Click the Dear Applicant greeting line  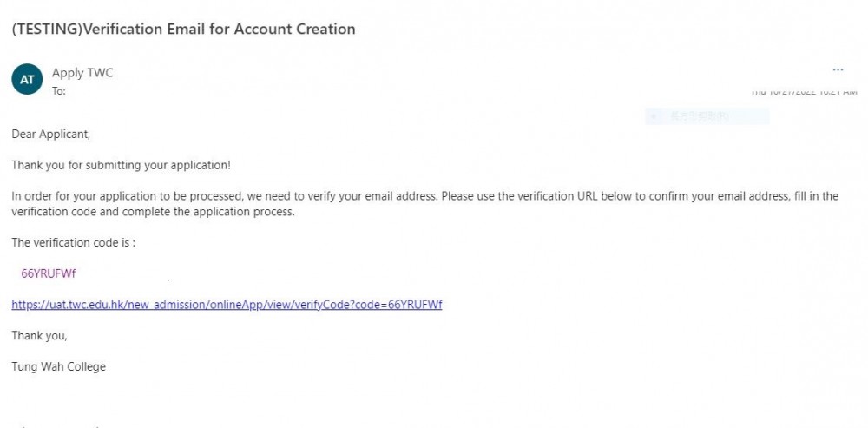[50, 134]
